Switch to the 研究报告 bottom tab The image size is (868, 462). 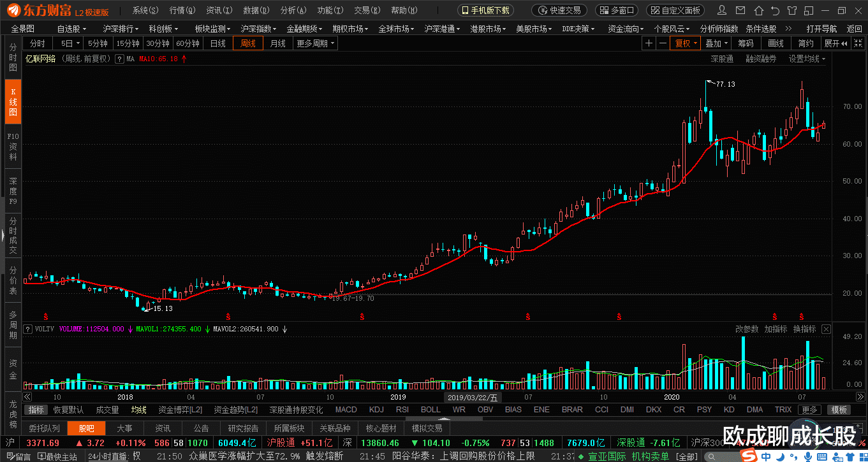tap(243, 428)
